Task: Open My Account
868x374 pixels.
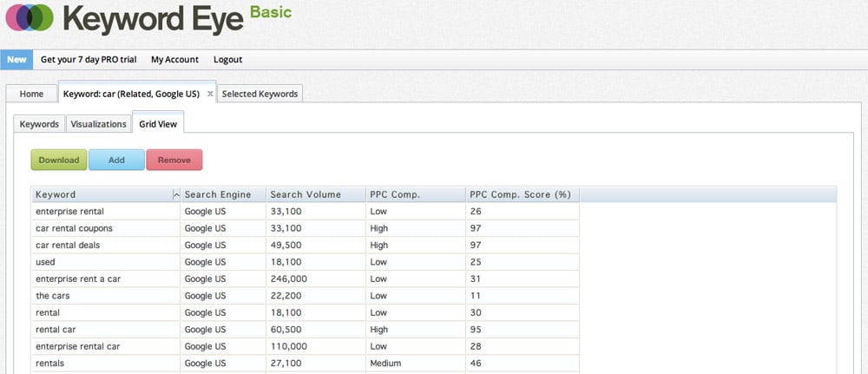Action: pos(175,60)
